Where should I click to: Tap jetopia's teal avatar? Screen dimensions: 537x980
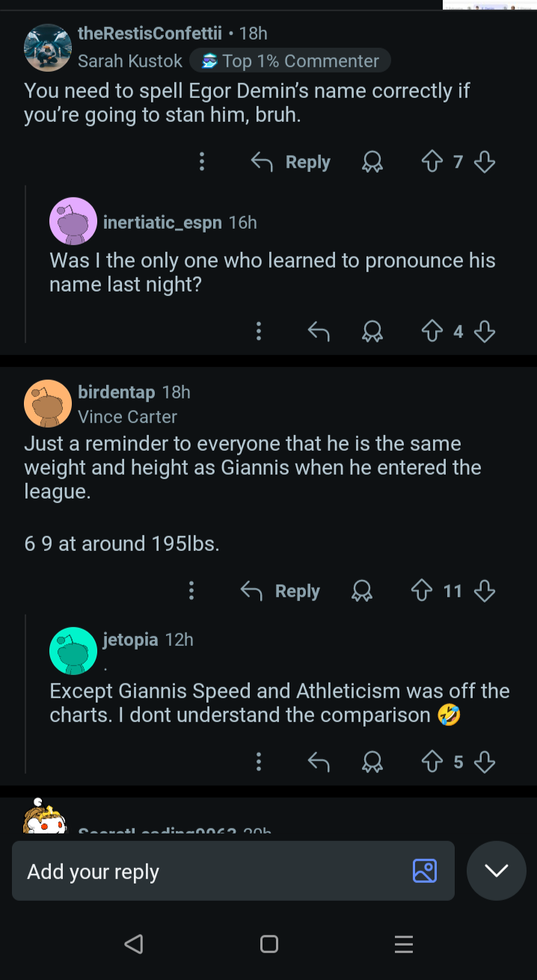click(73, 651)
